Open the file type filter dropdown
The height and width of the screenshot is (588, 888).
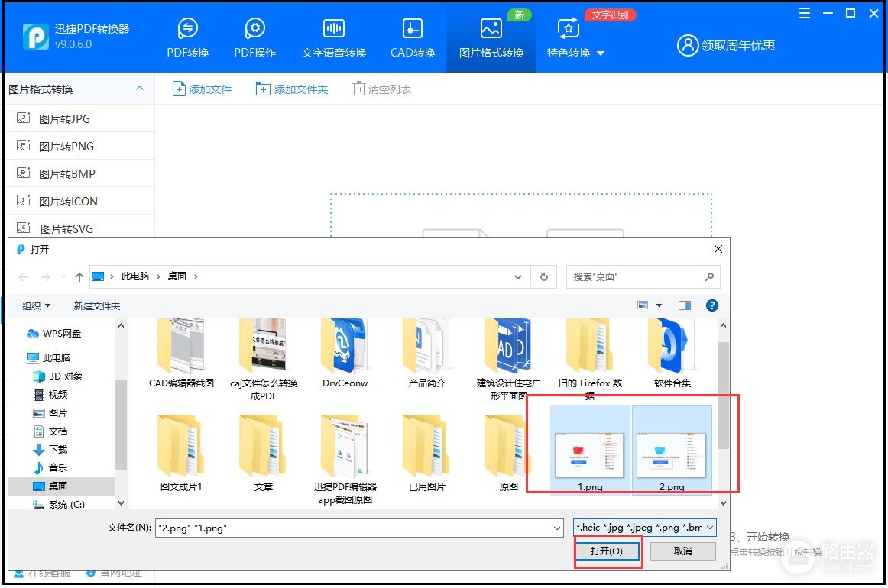pyautogui.click(x=644, y=528)
